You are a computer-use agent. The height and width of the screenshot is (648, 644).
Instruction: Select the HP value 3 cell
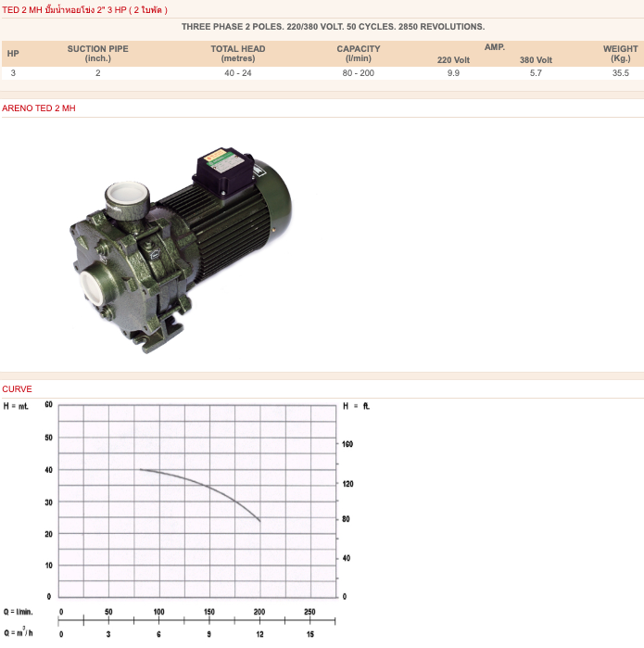pos(13,73)
